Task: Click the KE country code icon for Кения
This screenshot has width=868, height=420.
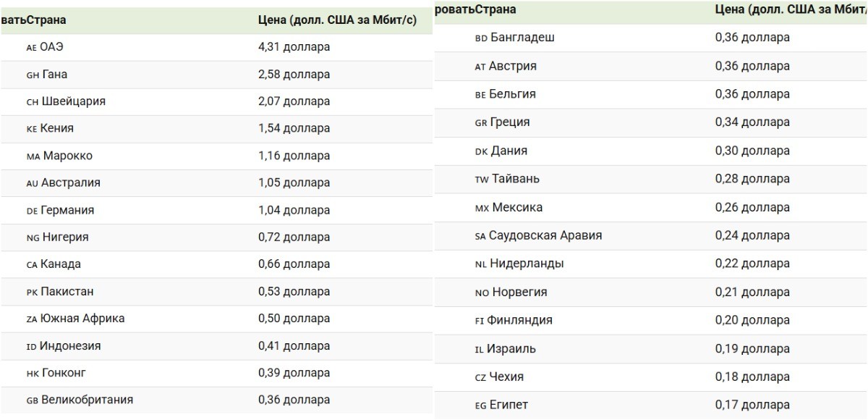Action: pos(31,129)
